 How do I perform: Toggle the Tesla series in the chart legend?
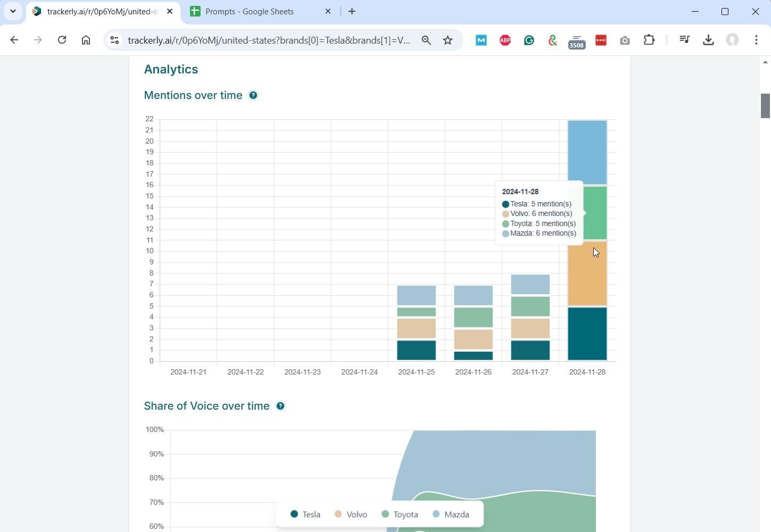pos(305,514)
